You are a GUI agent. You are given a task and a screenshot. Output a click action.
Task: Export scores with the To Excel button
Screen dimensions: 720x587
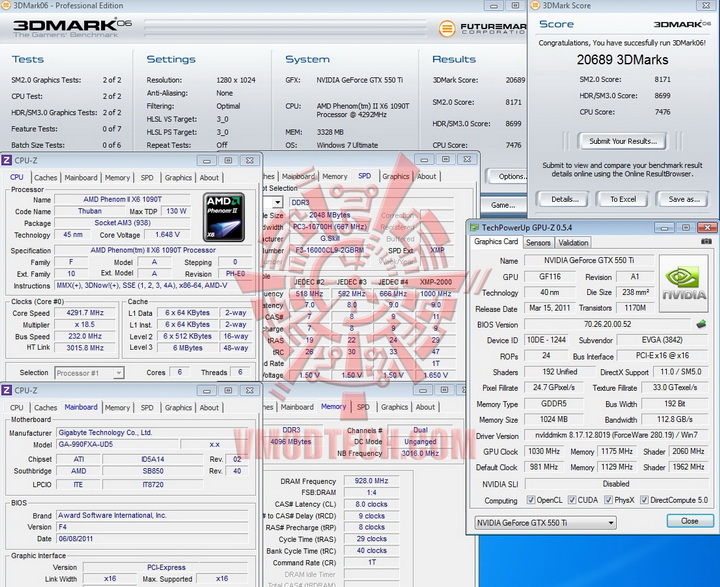622,199
